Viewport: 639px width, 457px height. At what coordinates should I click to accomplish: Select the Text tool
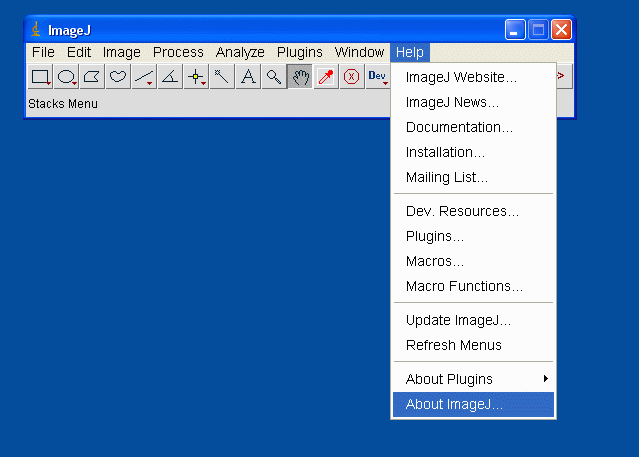(248, 77)
